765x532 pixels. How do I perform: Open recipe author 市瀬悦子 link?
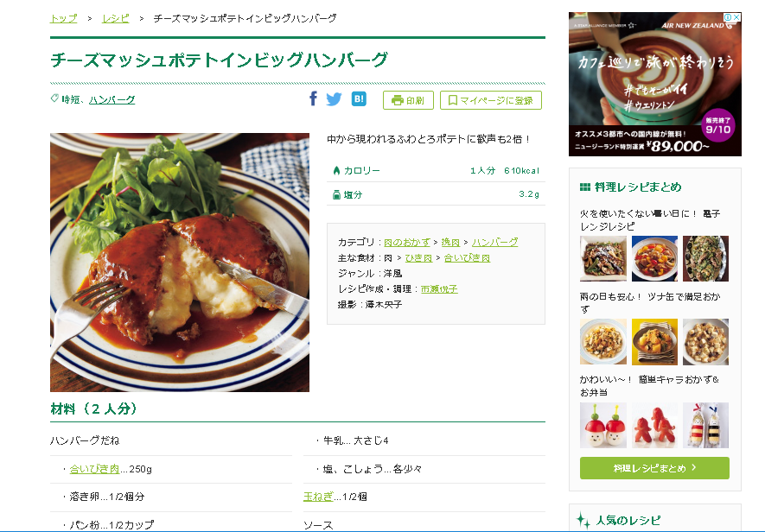(439, 288)
